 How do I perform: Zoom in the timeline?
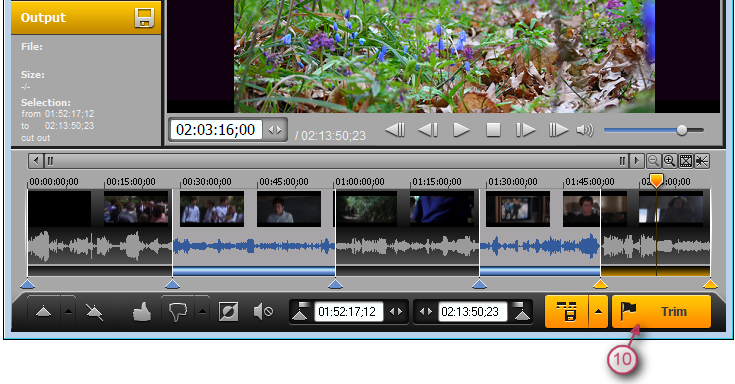coord(669,161)
